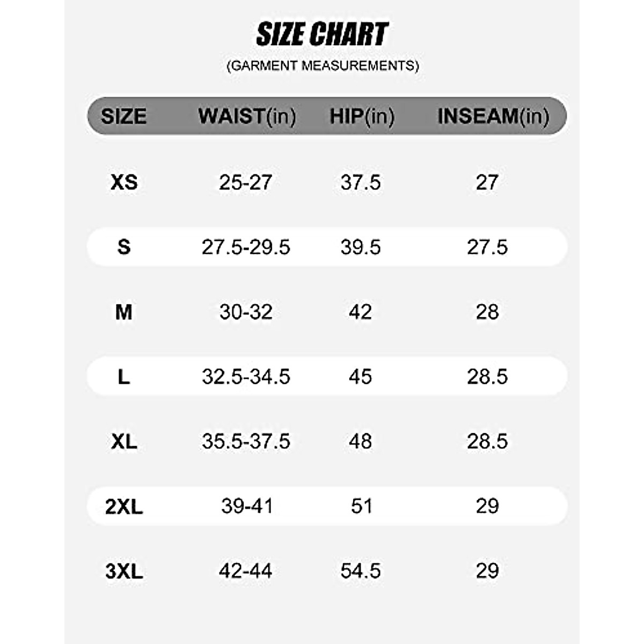Click the SIZE CHART title
644x644 pixels.
(x=322, y=34)
